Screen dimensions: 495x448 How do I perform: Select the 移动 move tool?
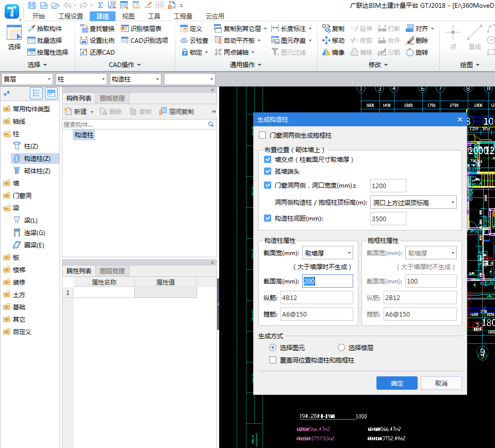click(333, 40)
